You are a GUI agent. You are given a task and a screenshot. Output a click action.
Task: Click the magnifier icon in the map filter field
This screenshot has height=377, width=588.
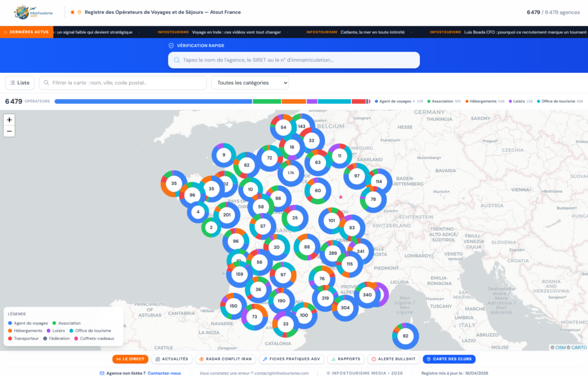pos(47,83)
